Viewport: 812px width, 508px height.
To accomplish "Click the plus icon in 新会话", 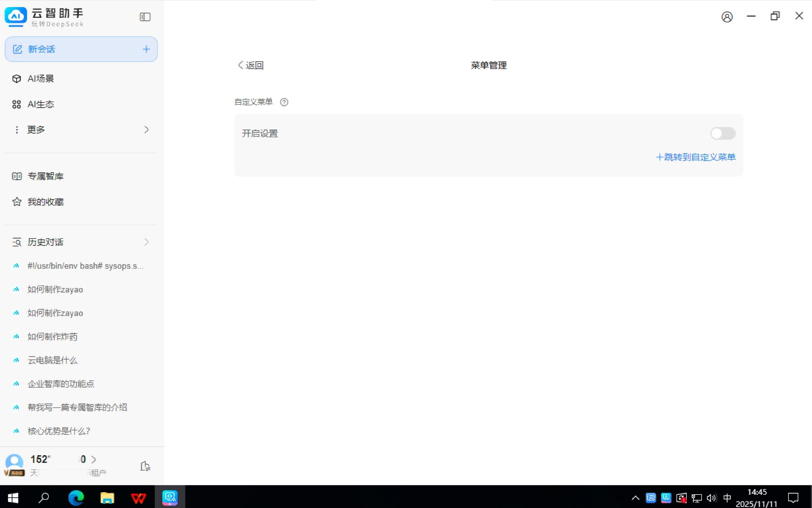I will [x=146, y=49].
